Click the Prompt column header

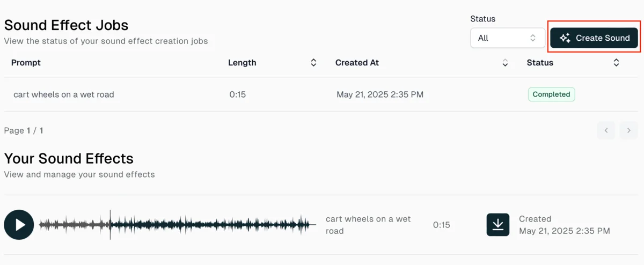[26, 63]
